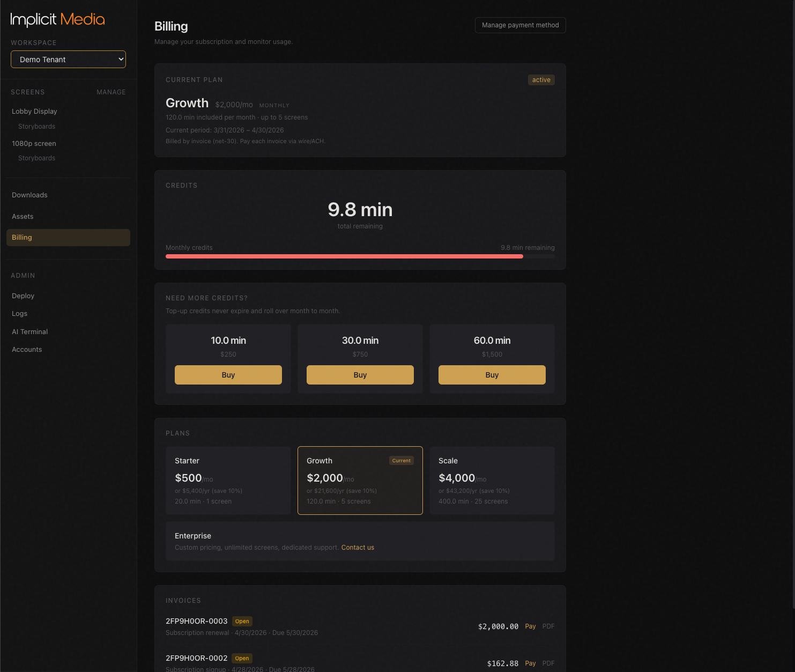Select the Starter plan card
This screenshot has width=795, height=672.
228,481
